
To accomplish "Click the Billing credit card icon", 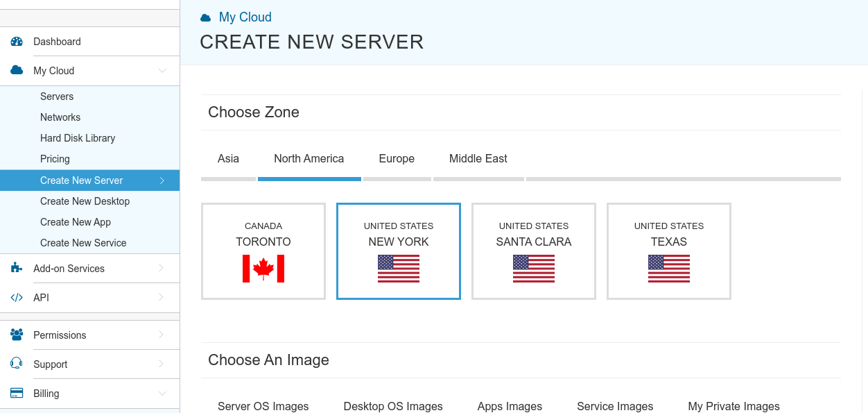I will [x=17, y=394].
